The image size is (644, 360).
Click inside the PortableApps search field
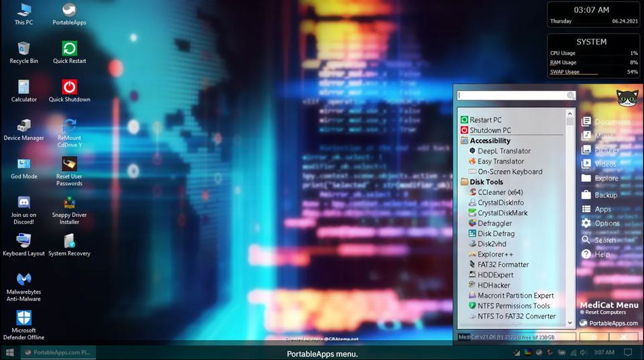click(512, 96)
